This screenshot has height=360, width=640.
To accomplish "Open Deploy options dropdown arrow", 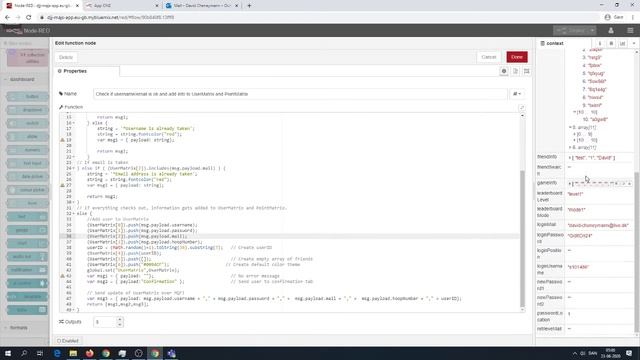I will (x=592, y=31).
